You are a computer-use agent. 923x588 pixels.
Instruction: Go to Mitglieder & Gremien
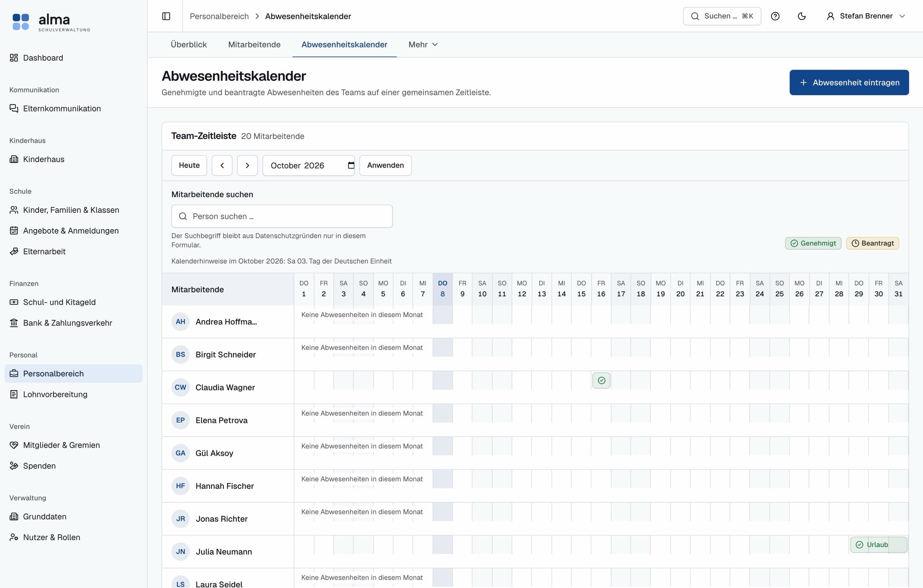[x=73, y=445]
